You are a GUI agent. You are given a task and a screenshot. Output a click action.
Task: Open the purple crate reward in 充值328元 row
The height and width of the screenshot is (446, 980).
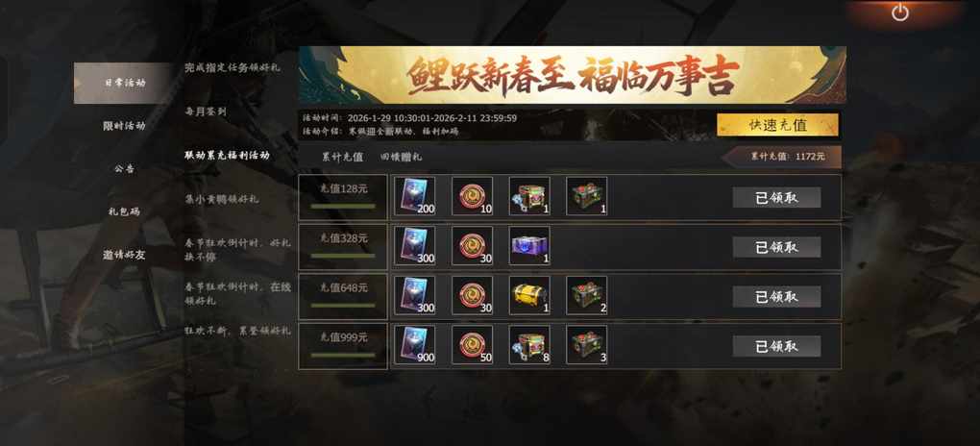[529, 245]
